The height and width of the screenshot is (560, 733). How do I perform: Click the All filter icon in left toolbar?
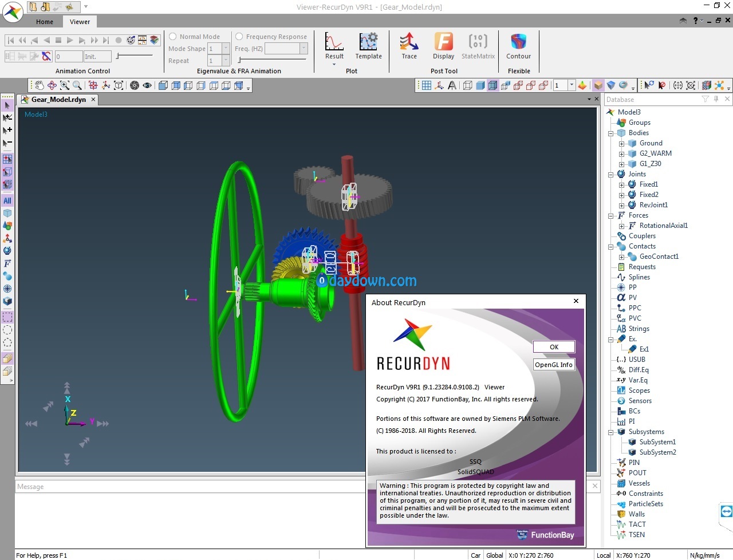[x=7, y=200]
